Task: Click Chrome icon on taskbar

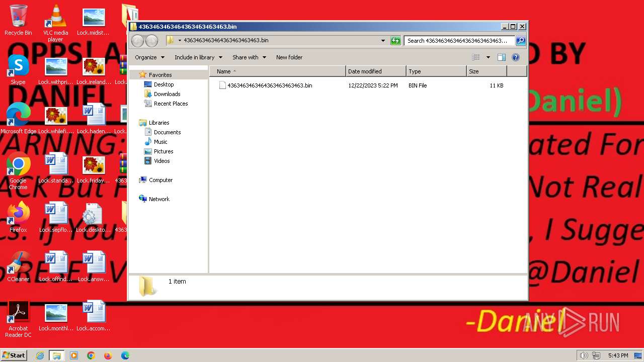Action: click(91, 355)
